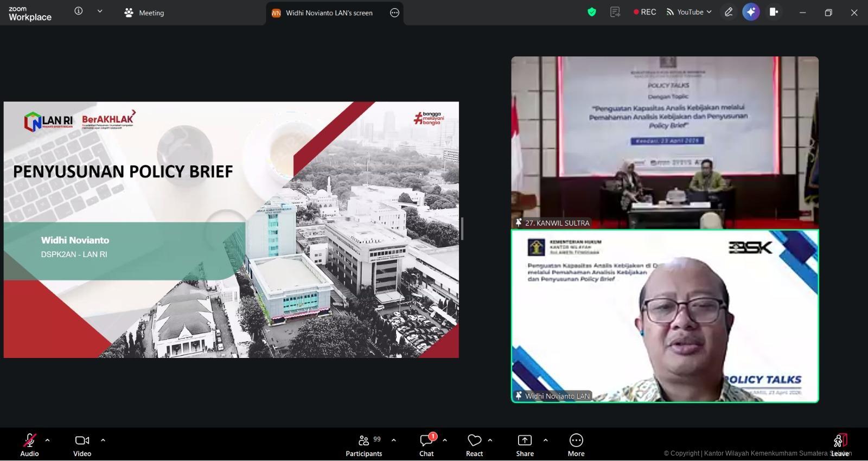Expand the Chat options caret
Viewport: 868px width, 461px height.
(445, 440)
